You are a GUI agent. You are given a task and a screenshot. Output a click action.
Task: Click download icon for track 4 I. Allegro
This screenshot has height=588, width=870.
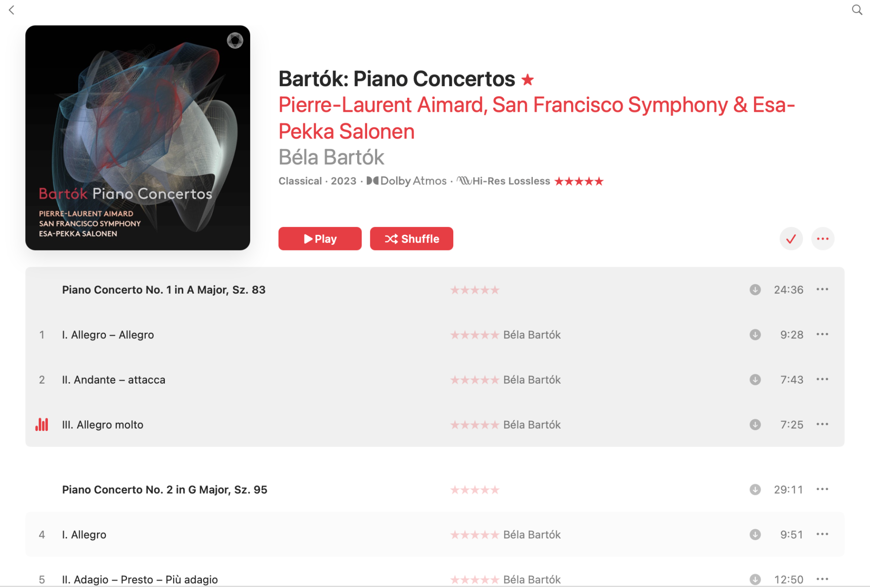[755, 535]
